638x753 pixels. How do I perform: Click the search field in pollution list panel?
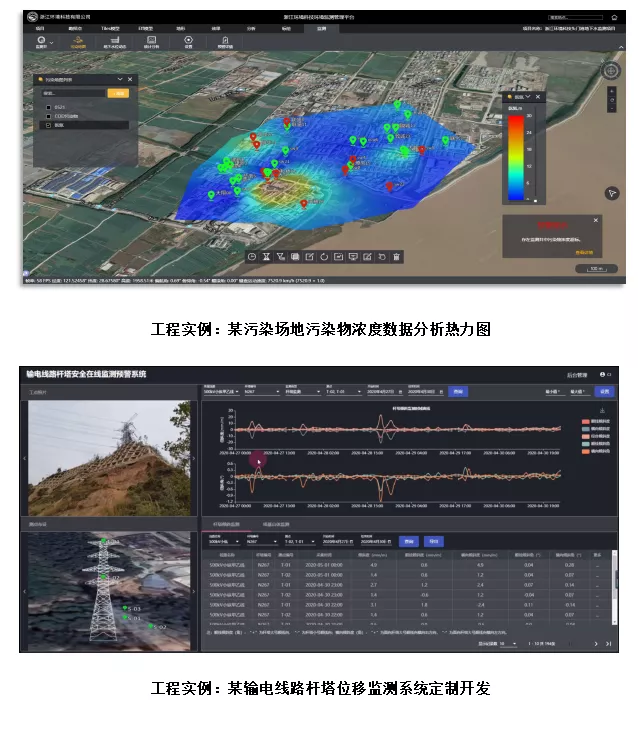pyautogui.click(x=73, y=94)
